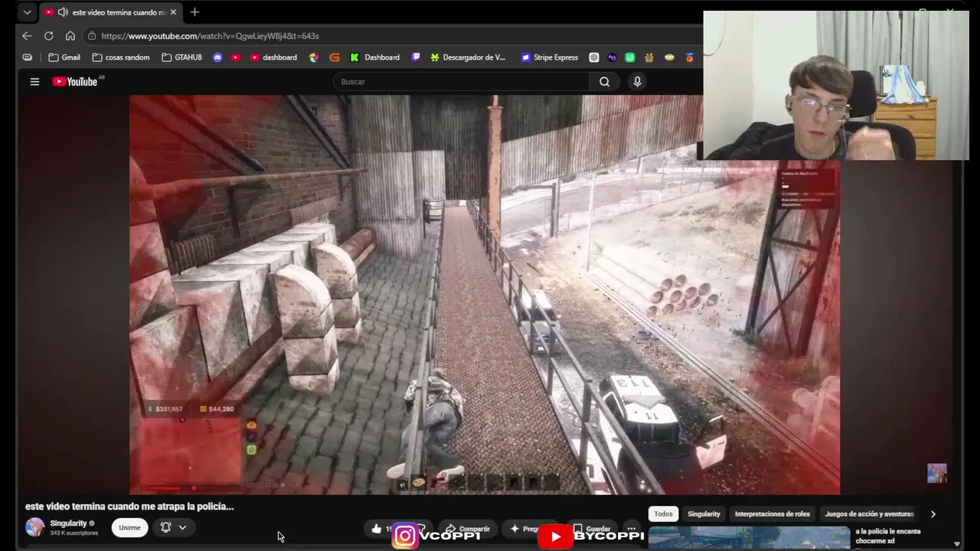The width and height of the screenshot is (980, 551).
Task: Open the Twitch bookmark icon
Action: coord(416,57)
